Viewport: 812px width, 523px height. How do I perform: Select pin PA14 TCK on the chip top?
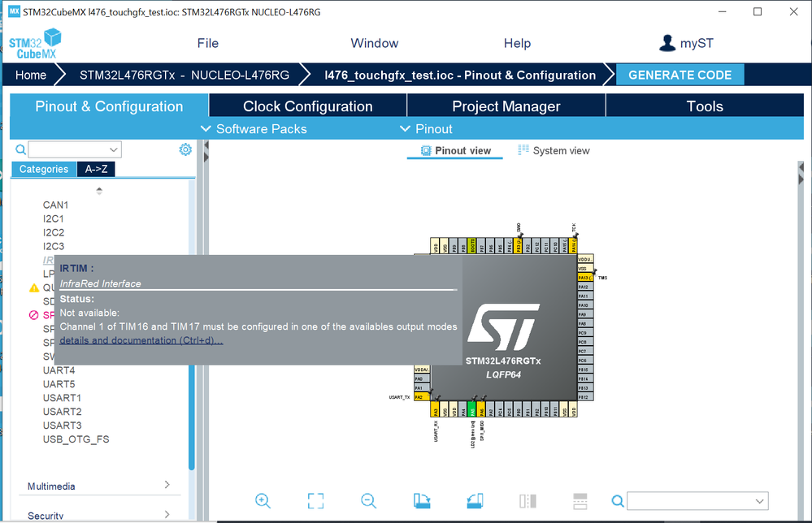[x=573, y=246]
